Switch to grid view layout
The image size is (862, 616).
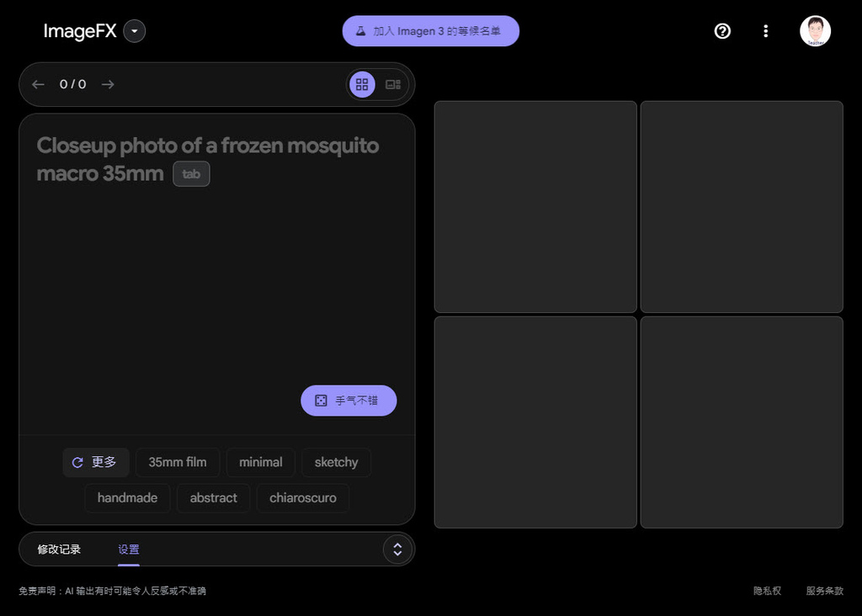click(362, 84)
